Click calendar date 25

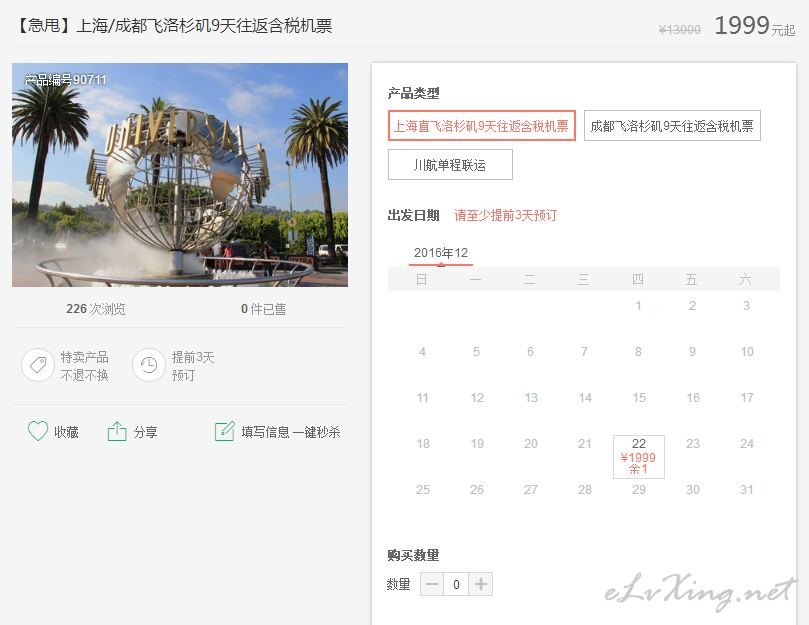[x=423, y=489]
